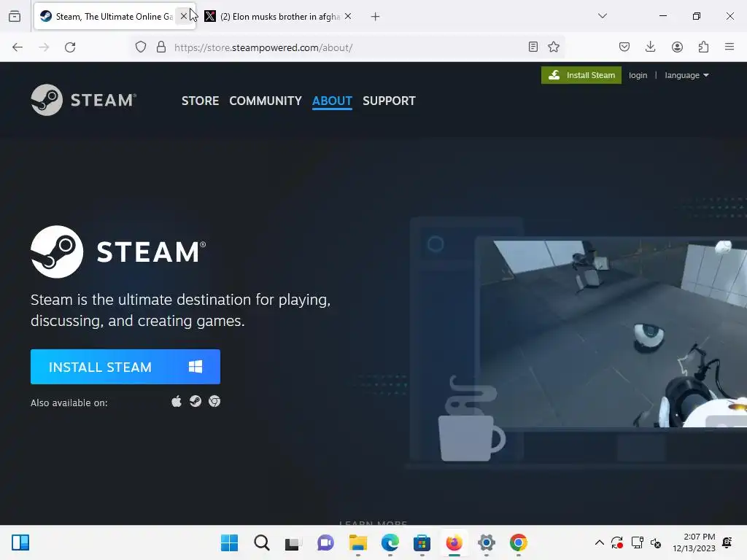The image size is (747, 560).
Task: Show hidden system tray icons
Action: [x=600, y=542]
